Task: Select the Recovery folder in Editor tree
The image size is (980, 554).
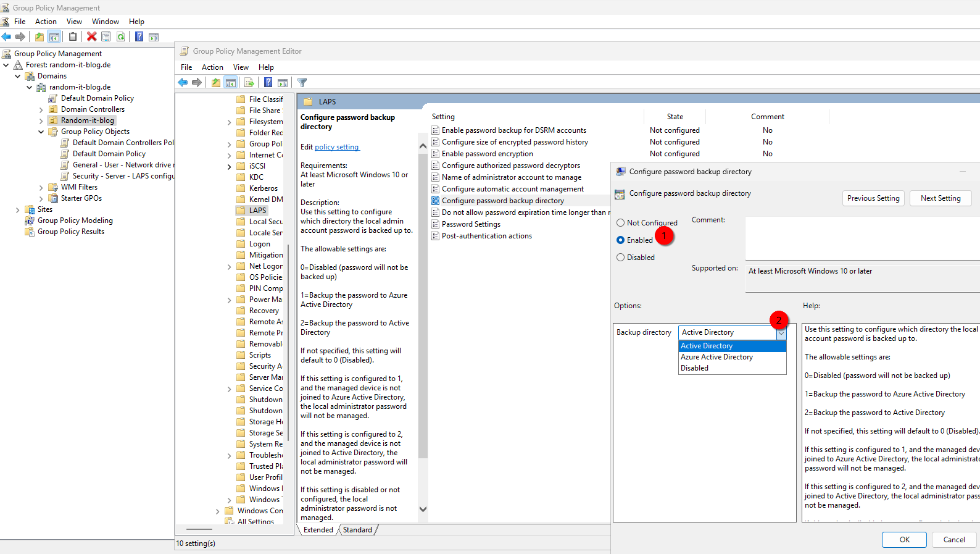Action: coord(264,311)
